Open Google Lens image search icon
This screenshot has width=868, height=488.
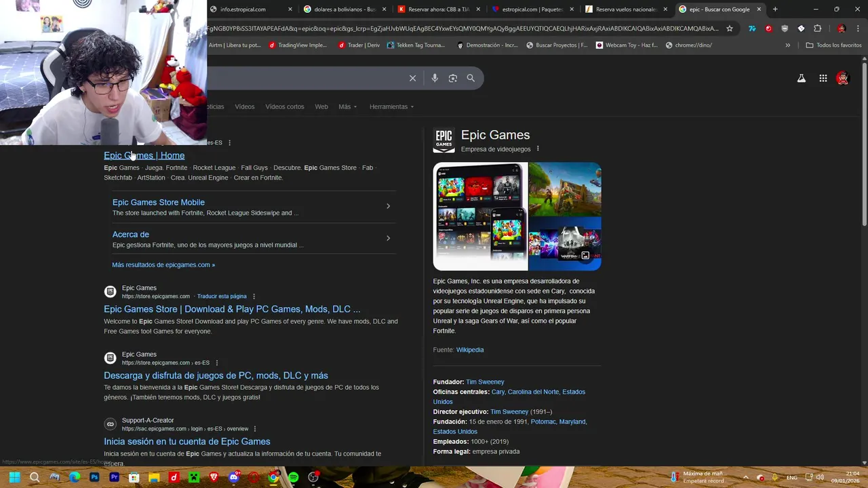click(453, 78)
